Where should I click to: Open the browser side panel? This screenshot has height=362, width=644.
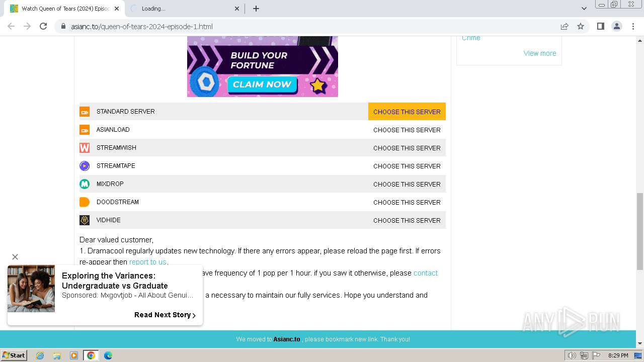point(600,26)
